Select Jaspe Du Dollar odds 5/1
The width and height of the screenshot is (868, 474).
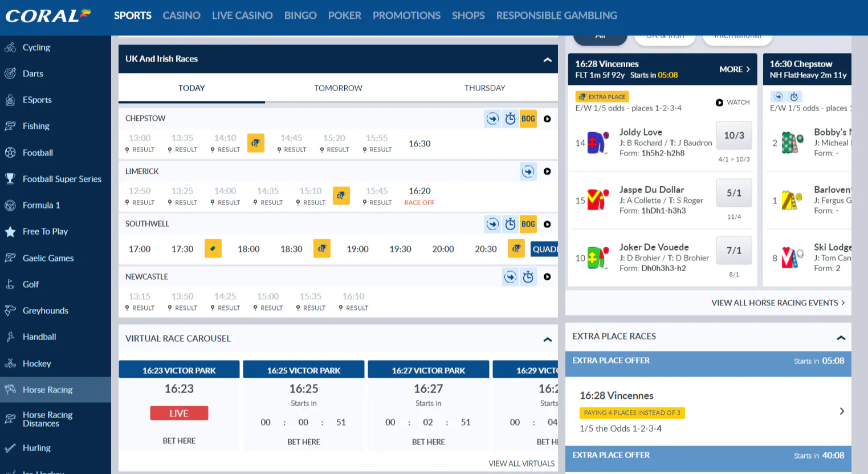point(734,193)
